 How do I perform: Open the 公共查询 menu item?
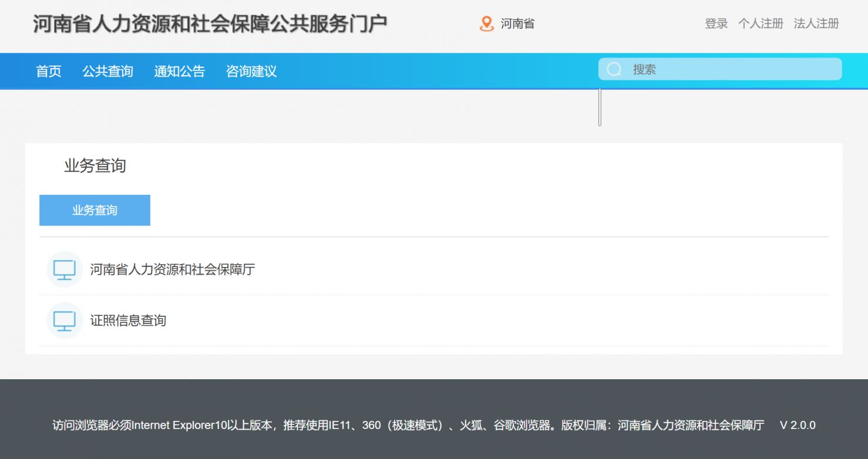[x=108, y=71]
